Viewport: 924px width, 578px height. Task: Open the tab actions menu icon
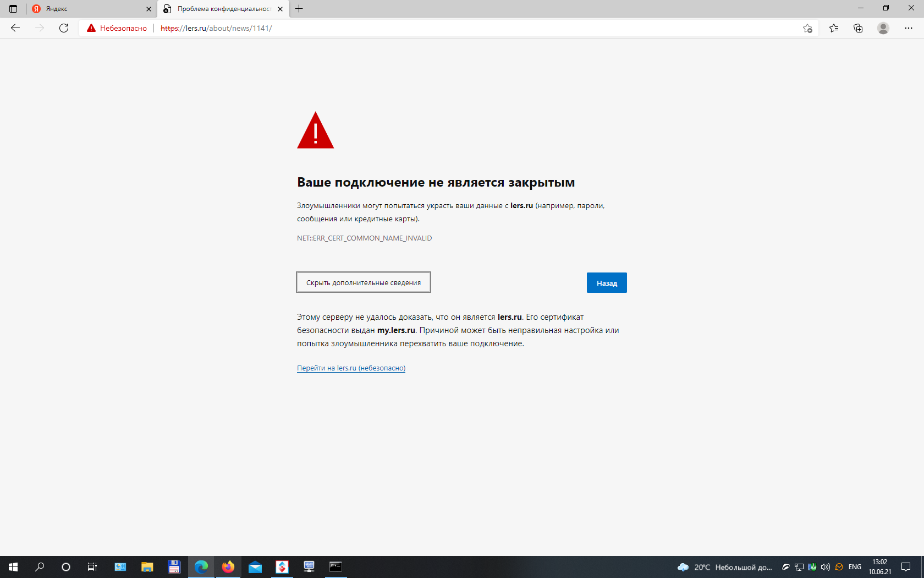click(13, 9)
